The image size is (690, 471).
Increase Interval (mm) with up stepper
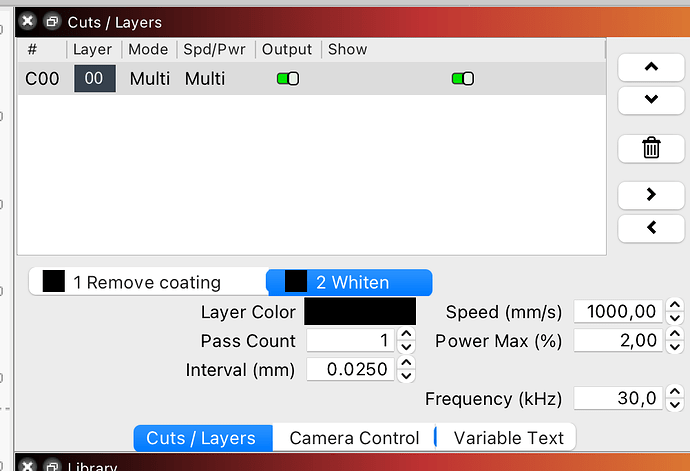[406, 362]
